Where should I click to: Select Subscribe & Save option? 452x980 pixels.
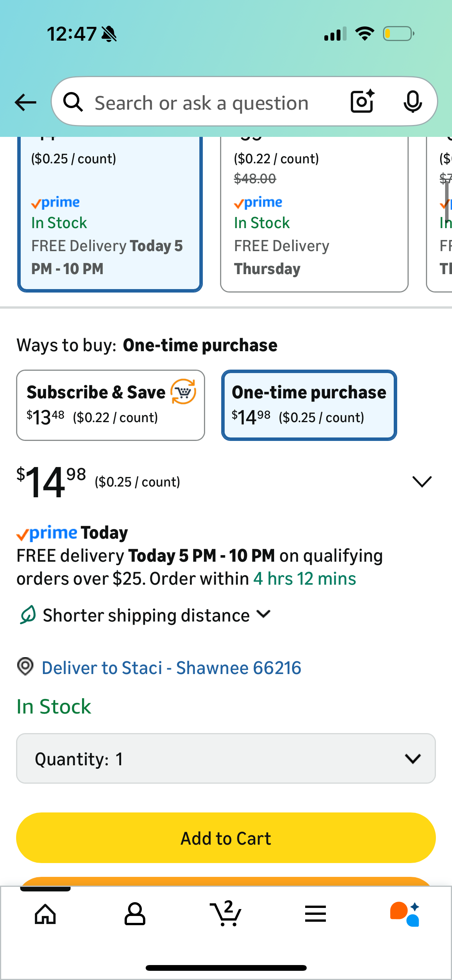click(x=110, y=405)
